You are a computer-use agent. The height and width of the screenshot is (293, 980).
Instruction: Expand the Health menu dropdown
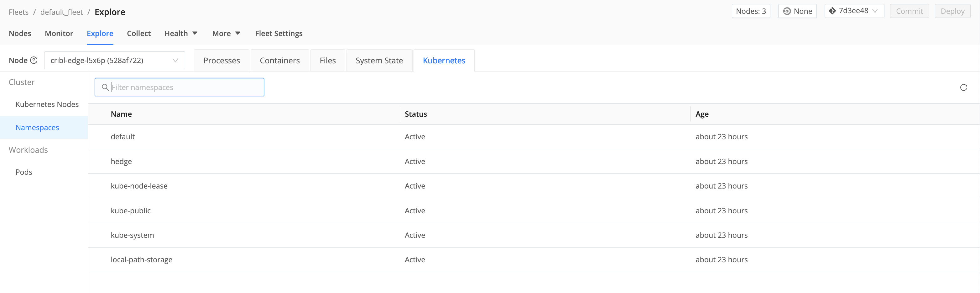tap(181, 33)
